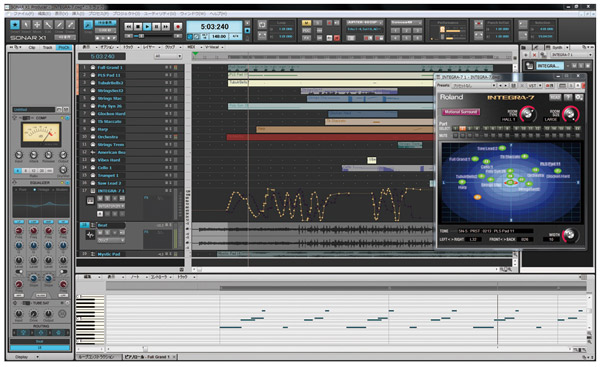This screenshot has width=600, height=367.
Task: Click the READ button in INTEGRA-7
Action: coord(555,98)
